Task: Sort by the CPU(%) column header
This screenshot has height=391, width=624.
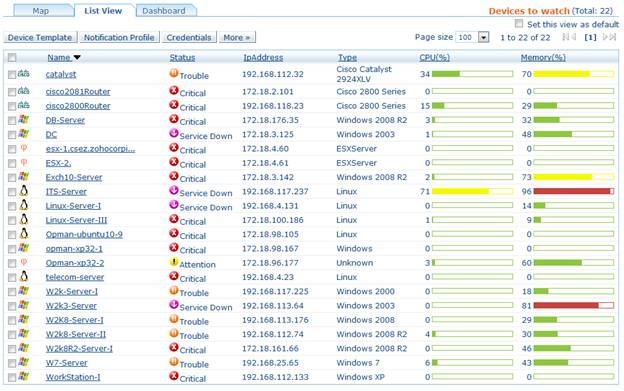Action: pyautogui.click(x=434, y=58)
